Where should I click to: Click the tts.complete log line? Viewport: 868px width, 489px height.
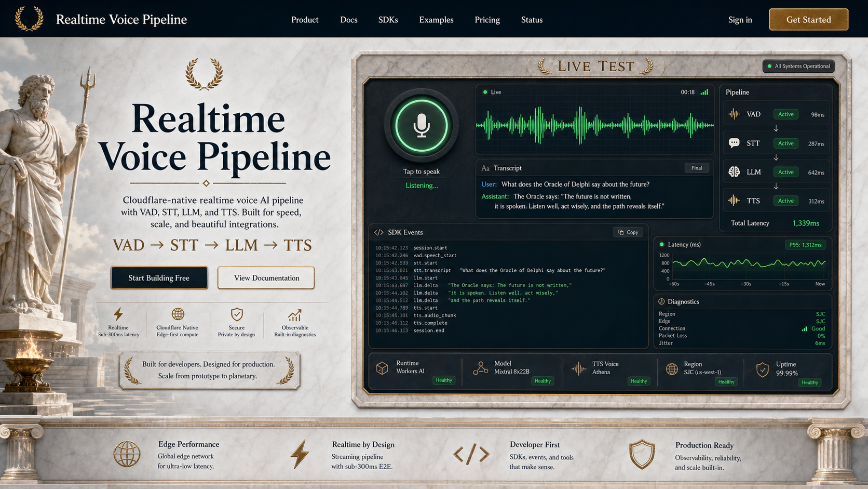pyautogui.click(x=412, y=323)
